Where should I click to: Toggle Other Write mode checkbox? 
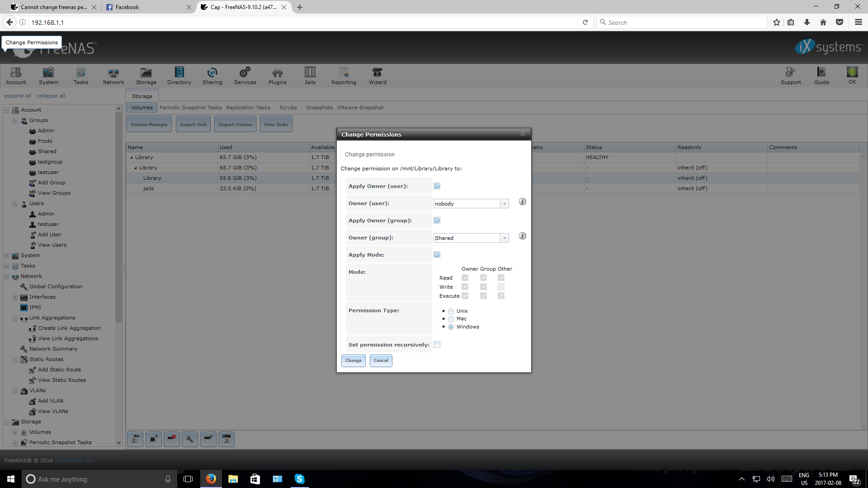click(x=501, y=286)
